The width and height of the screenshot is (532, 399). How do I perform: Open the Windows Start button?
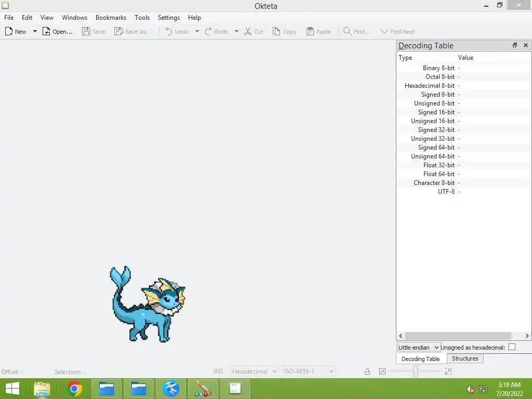point(12,389)
